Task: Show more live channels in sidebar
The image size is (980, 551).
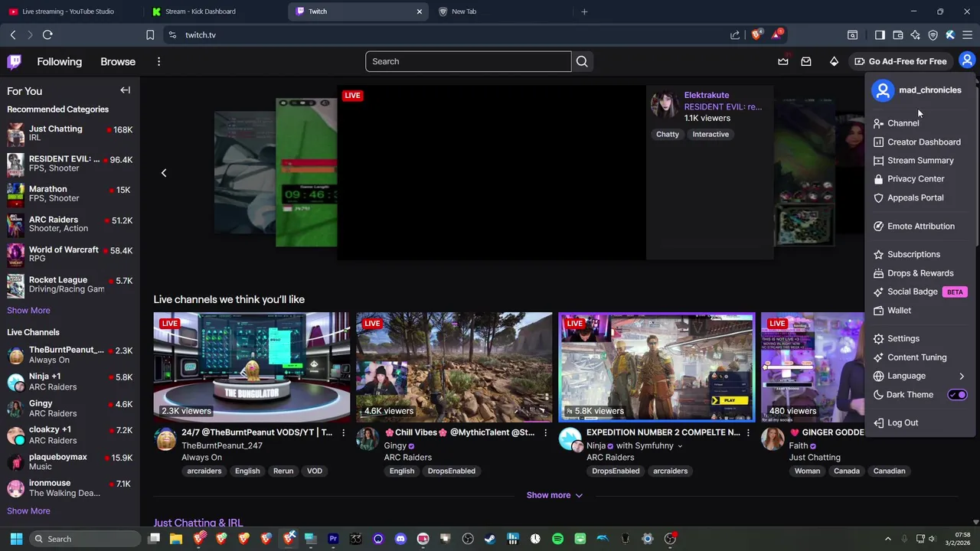Action: tap(28, 511)
